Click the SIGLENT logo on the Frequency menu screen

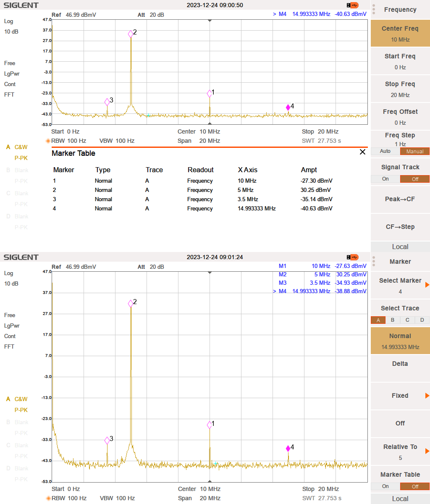coord(21,5)
